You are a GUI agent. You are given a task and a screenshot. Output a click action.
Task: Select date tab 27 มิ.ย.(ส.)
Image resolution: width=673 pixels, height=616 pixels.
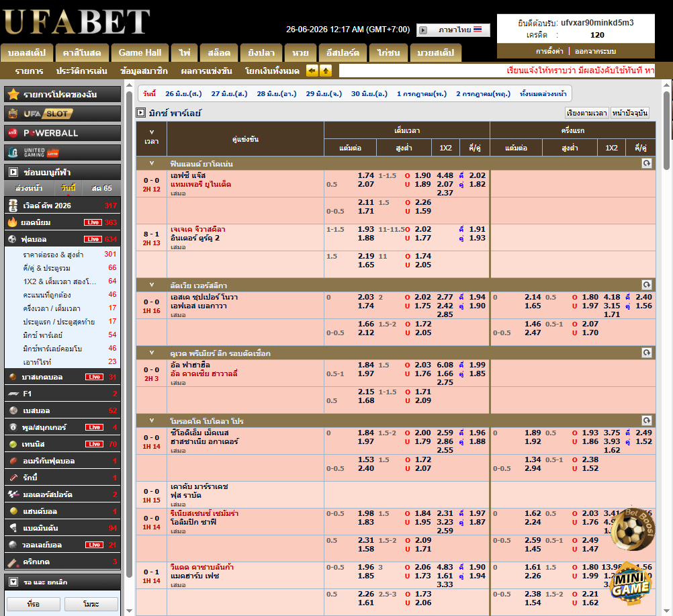pos(229,93)
